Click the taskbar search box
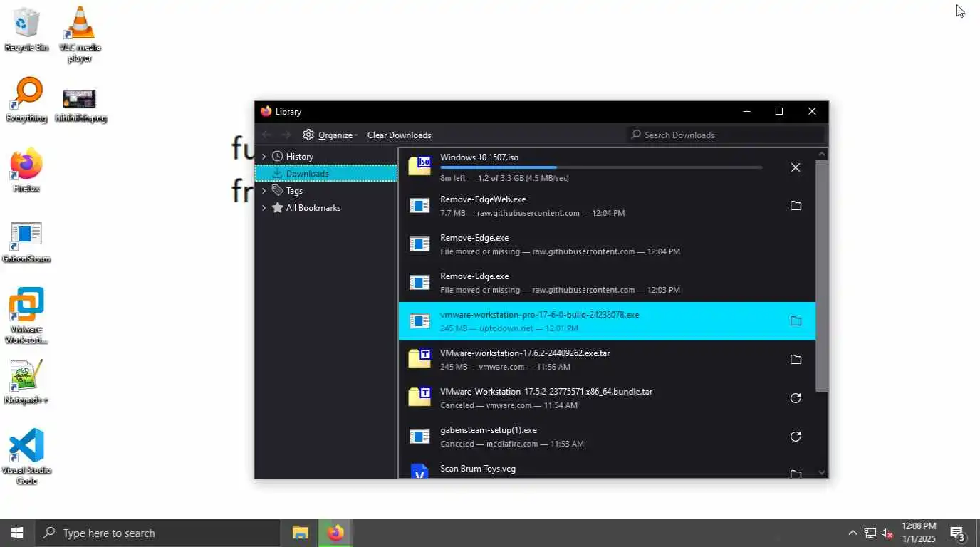Image resolution: width=980 pixels, height=547 pixels. pos(157,533)
